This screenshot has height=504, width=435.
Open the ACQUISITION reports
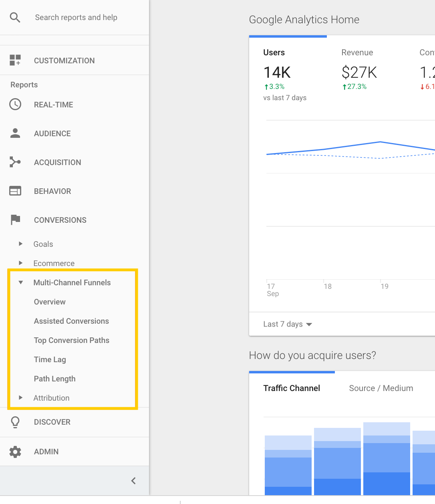(57, 162)
